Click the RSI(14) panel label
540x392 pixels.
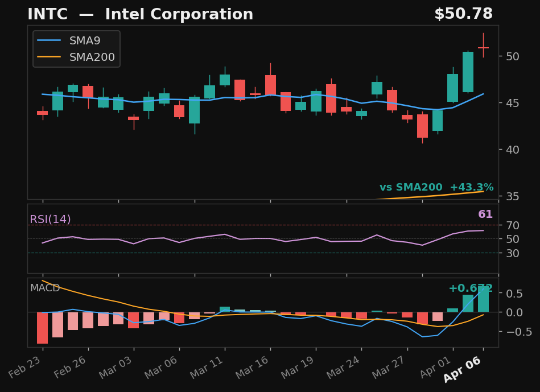pos(50,220)
